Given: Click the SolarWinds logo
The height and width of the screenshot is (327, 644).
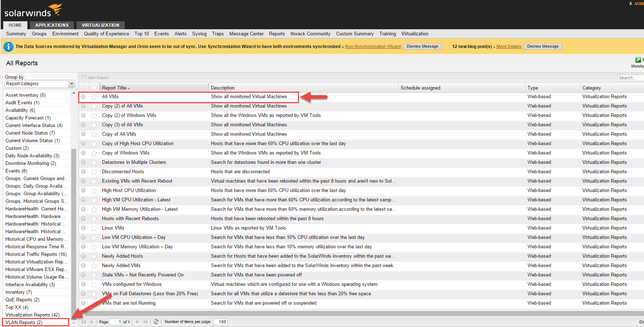Looking at the screenshot, I should coord(33,10).
